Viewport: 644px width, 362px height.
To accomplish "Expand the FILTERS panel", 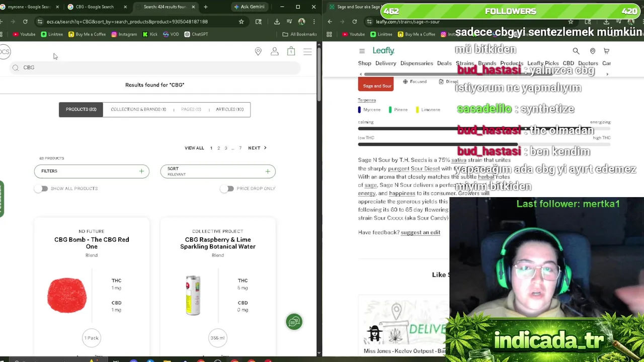I will 92,171.
